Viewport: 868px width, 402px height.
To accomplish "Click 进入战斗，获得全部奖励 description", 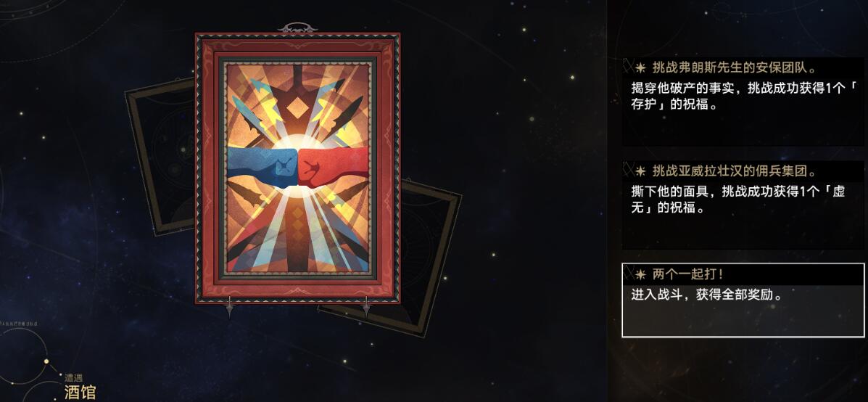I will pyautogui.click(x=706, y=295).
